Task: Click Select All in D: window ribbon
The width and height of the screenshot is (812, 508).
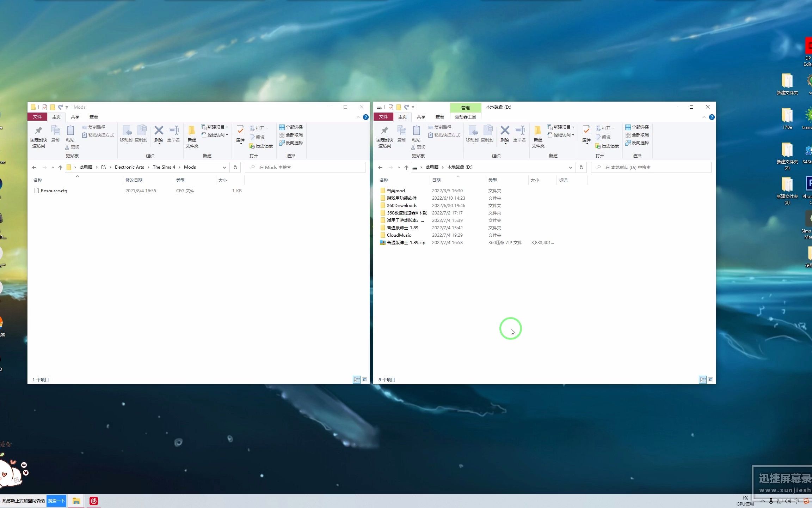Action: click(x=637, y=127)
